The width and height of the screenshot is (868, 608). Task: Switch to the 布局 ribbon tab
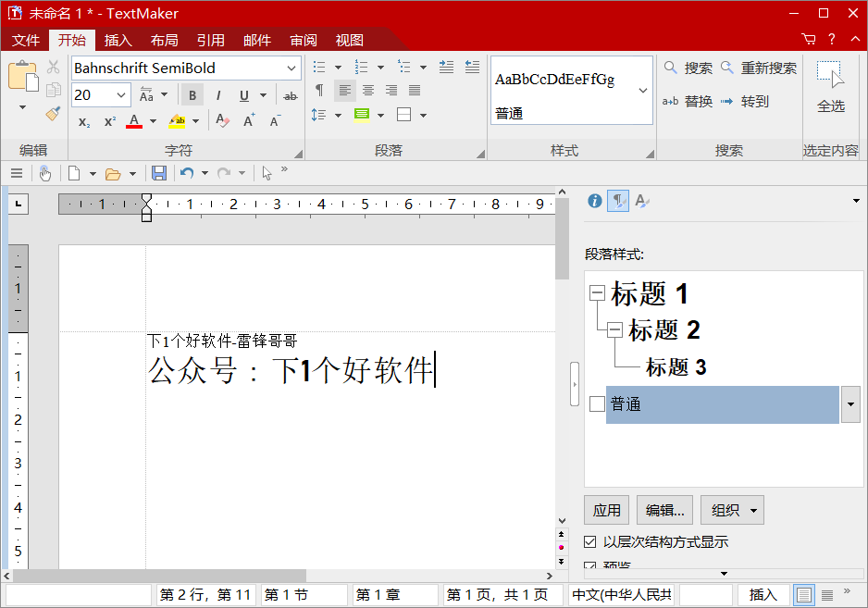(x=164, y=40)
